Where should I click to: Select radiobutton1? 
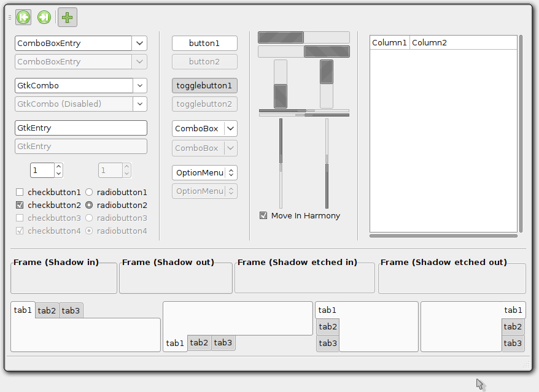point(89,192)
